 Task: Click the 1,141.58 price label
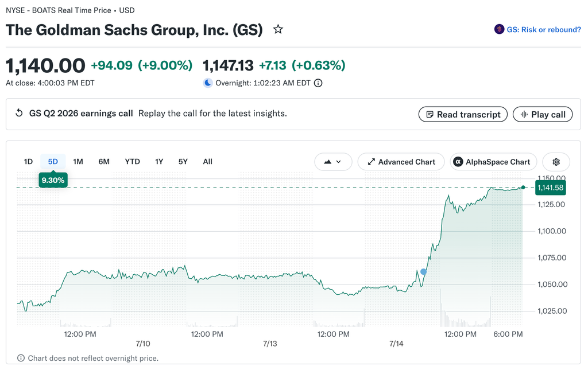pyautogui.click(x=551, y=188)
